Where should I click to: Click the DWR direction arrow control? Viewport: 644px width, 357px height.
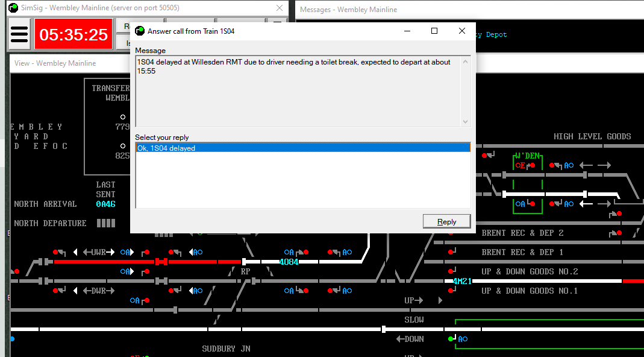(99, 291)
